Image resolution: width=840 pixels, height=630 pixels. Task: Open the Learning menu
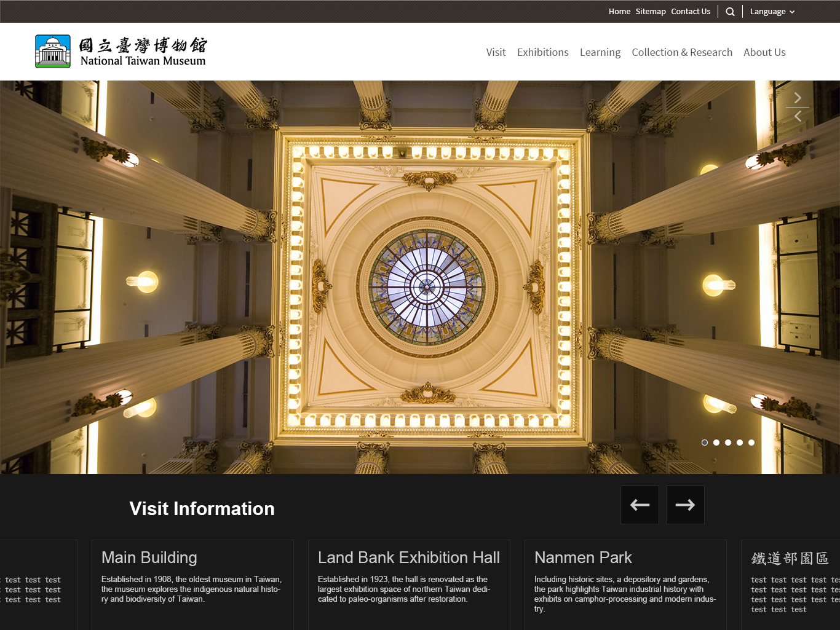click(x=600, y=52)
